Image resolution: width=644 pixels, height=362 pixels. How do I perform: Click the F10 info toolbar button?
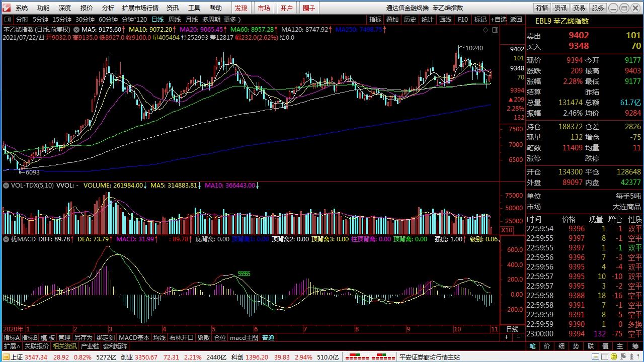click(x=463, y=20)
